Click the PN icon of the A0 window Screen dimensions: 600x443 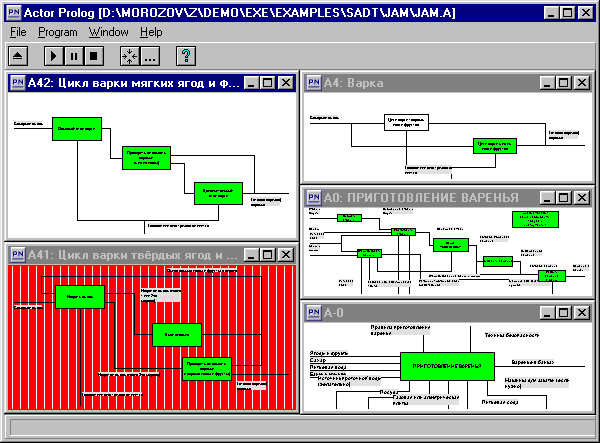coord(314,197)
